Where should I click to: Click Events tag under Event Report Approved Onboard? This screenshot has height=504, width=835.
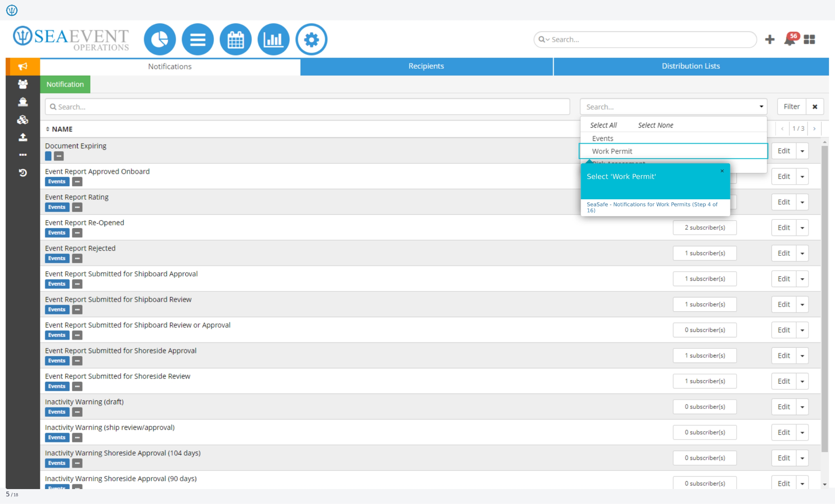[57, 182]
